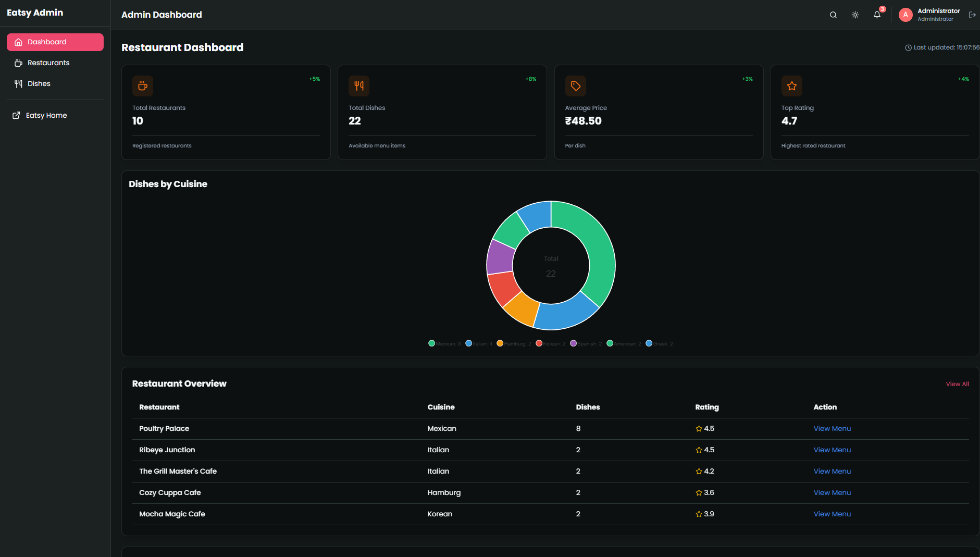This screenshot has width=980, height=557.
Task: Toggle the Korean legend entry in chart
Action: pyautogui.click(x=551, y=344)
